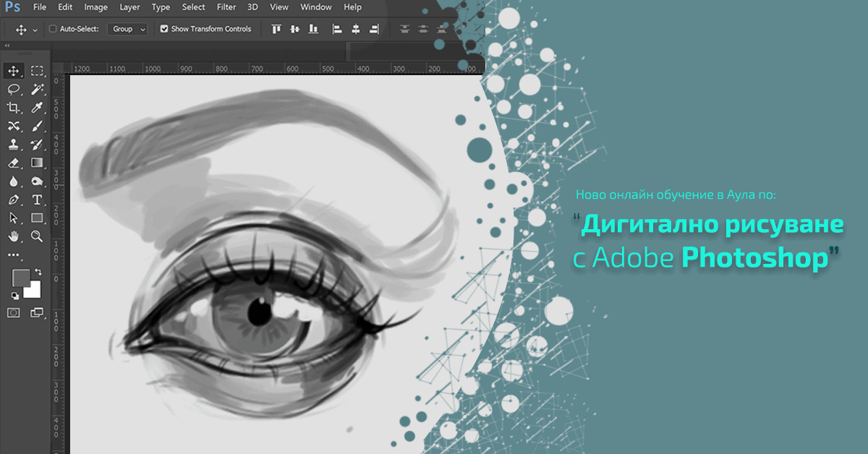The image size is (868, 454).
Task: Select the Eraser tool
Action: (13, 163)
